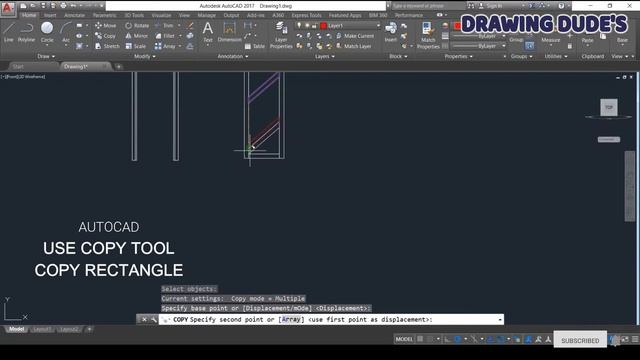Screen dimensions: 640x360
Task: Toggle object snap in status bar
Action: pos(500,339)
